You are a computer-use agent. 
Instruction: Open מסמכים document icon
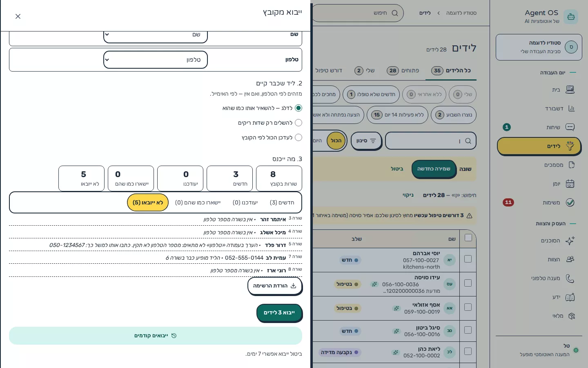[571, 165]
